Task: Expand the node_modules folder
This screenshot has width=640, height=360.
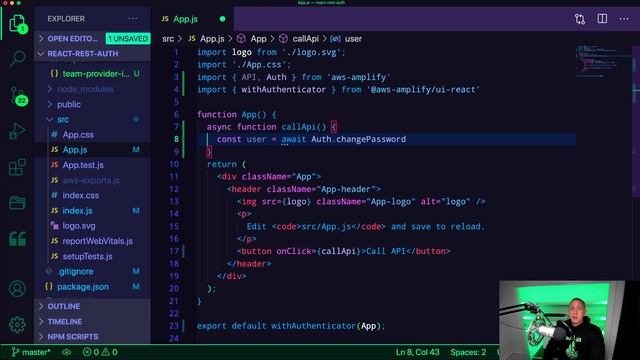Action: [85, 89]
